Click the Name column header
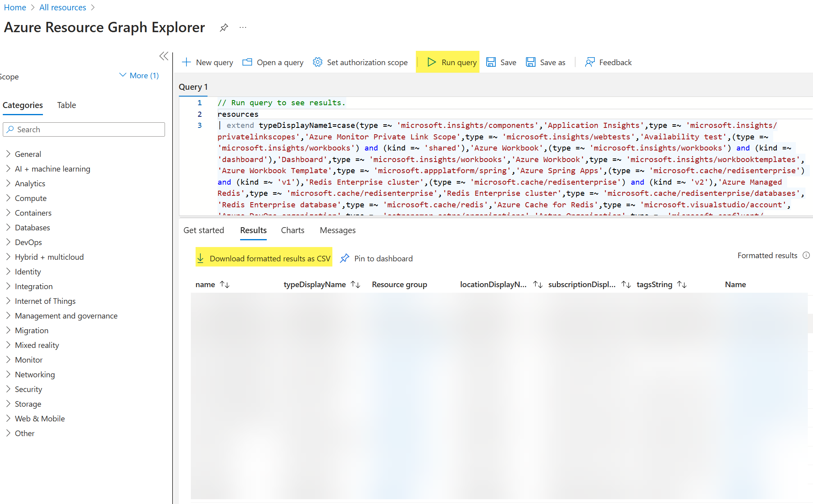Viewport: 813px width, 504px height. (735, 284)
